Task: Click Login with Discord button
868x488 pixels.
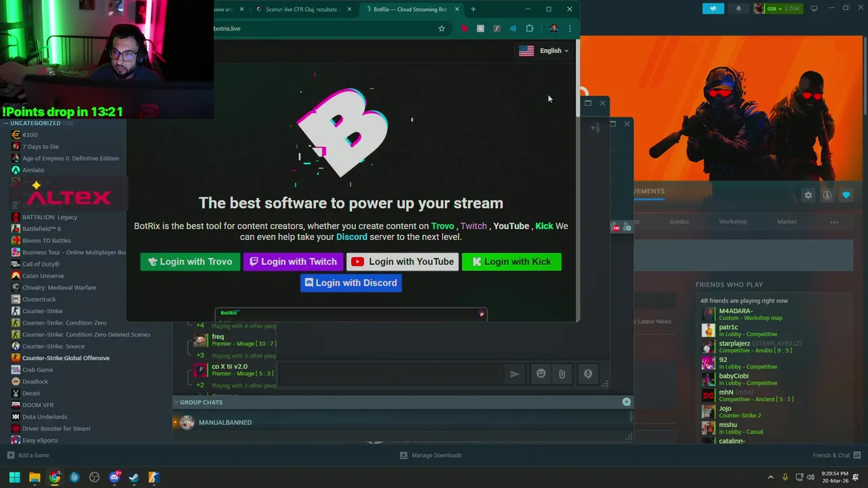Action: (351, 283)
